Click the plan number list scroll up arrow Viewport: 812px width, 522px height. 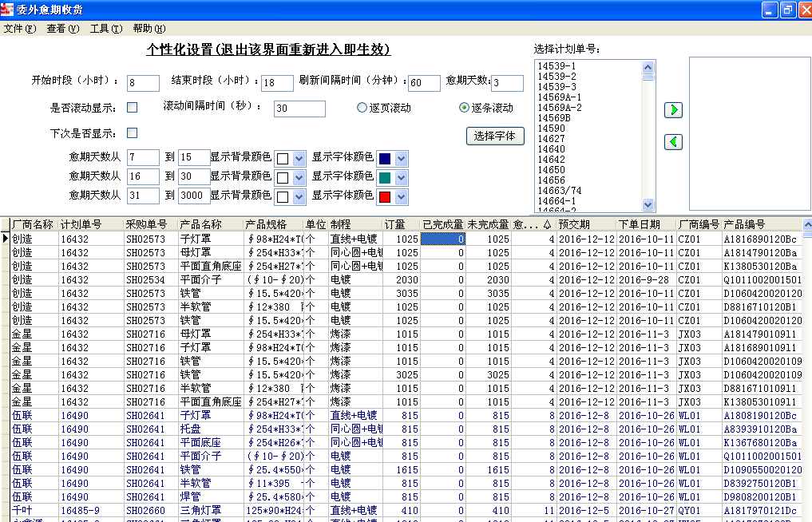pos(648,67)
